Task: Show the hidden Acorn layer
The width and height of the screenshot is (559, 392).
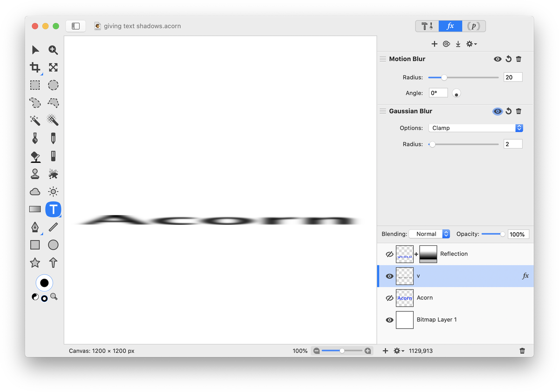Action: tap(390, 298)
